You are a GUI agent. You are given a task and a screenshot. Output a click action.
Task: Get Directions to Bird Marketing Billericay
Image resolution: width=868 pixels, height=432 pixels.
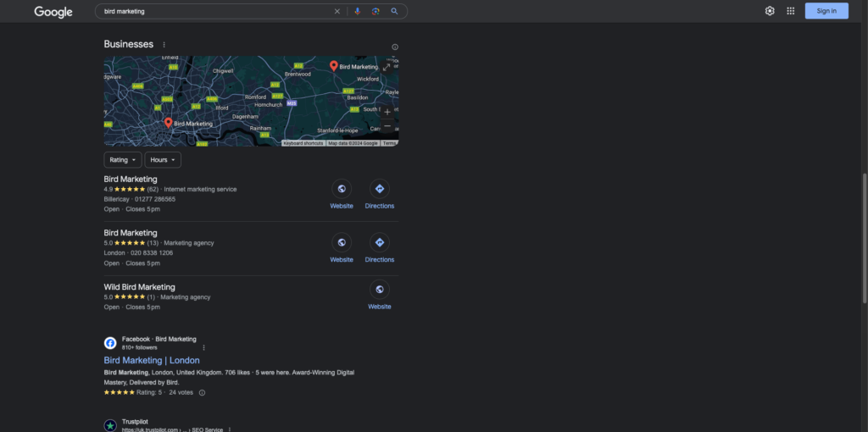379,195
